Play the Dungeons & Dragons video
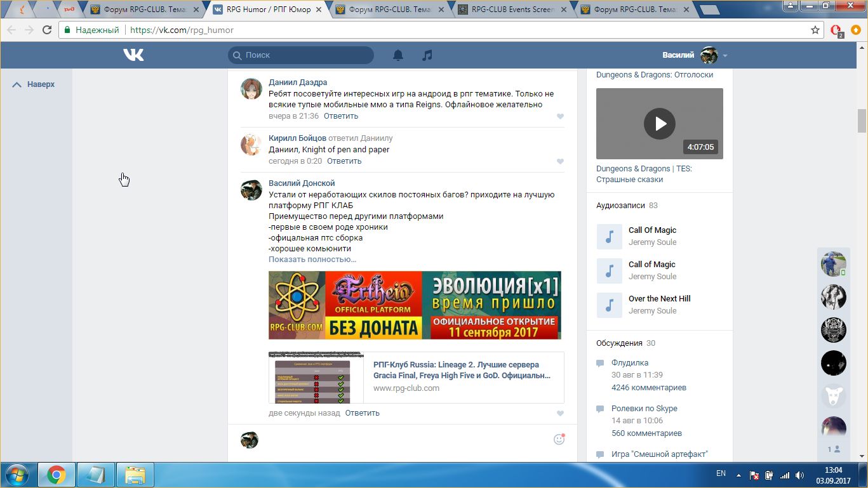Image resolution: width=868 pixels, height=488 pixels. coord(660,123)
